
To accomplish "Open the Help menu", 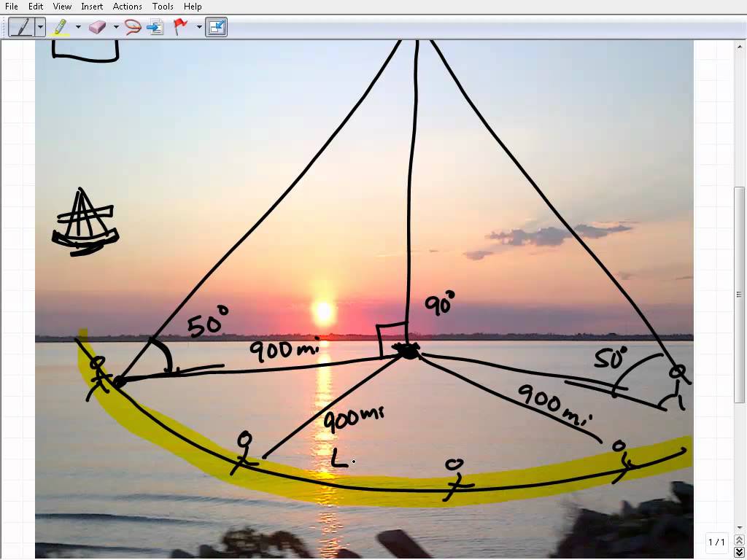I will point(193,7).
